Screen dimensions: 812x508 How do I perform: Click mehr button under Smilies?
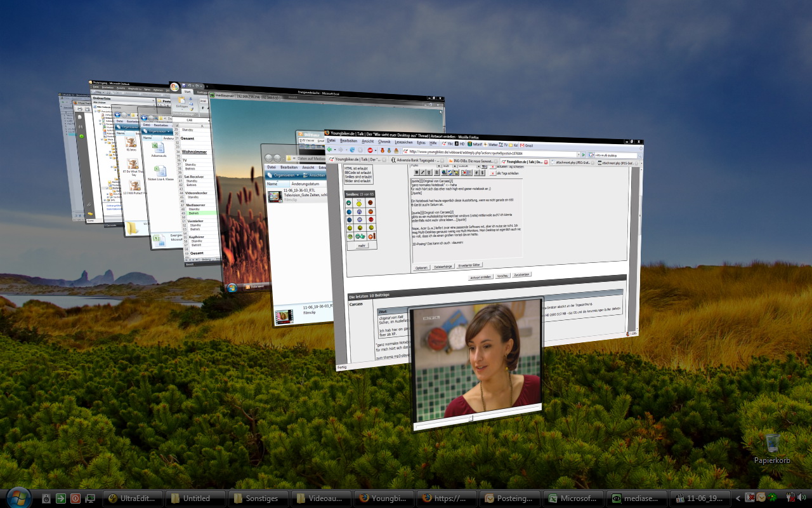pos(362,246)
